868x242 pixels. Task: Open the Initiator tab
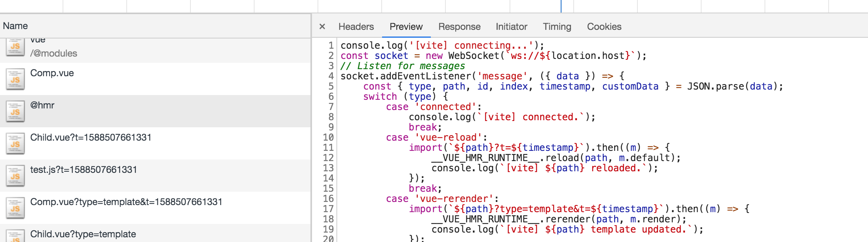[x=512, y=26]
